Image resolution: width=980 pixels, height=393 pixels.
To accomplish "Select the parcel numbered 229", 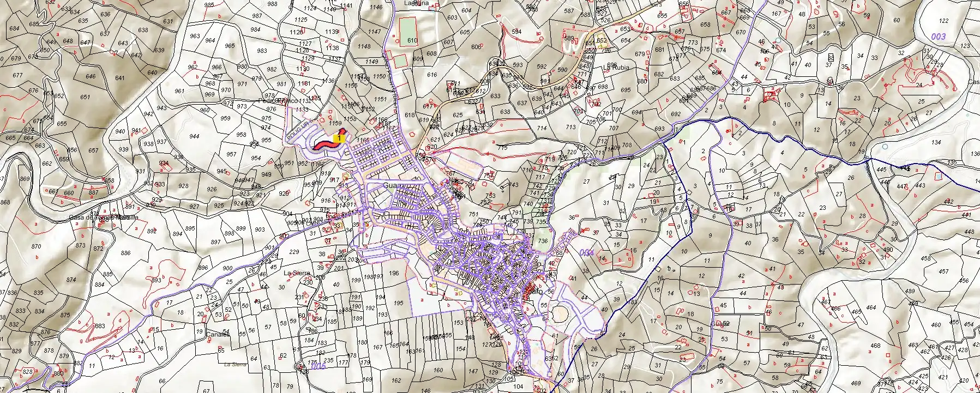I will pos(294,252).
